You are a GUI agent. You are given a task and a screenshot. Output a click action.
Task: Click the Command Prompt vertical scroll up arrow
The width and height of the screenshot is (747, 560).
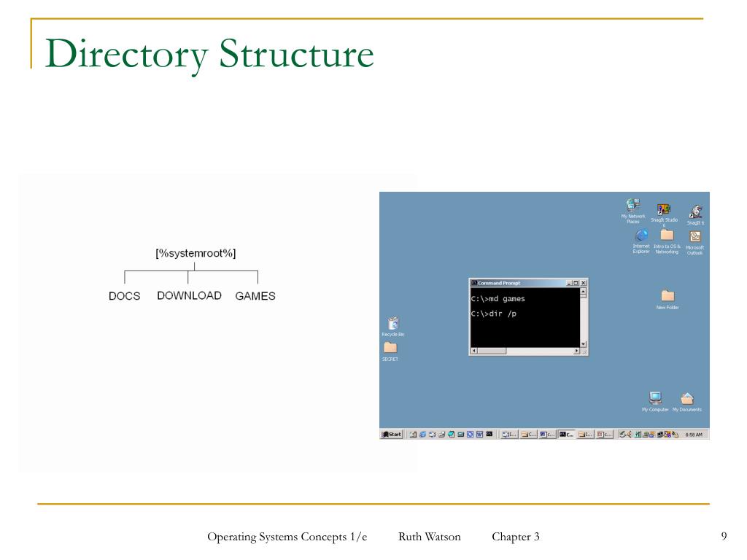(583, 291)
